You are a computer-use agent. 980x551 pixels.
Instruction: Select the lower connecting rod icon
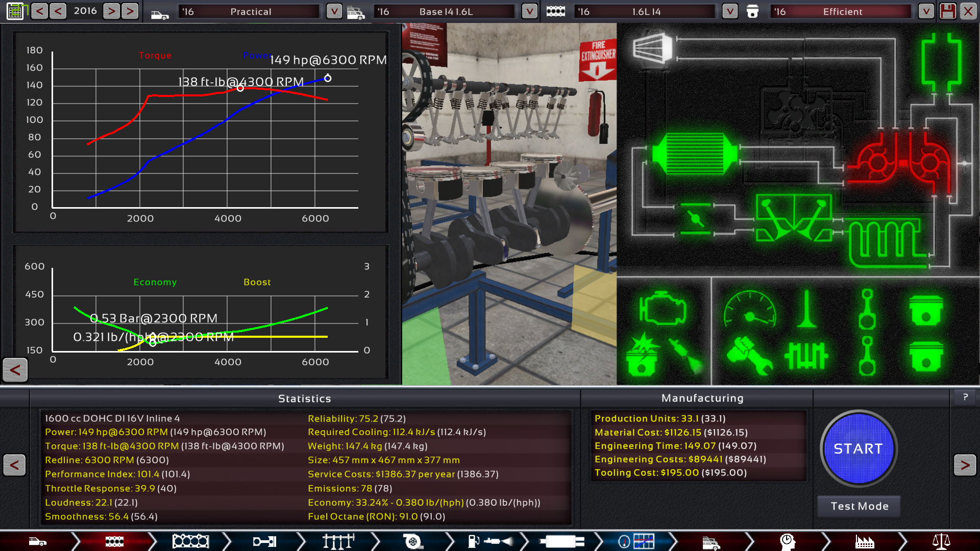(x=867, y=356)
